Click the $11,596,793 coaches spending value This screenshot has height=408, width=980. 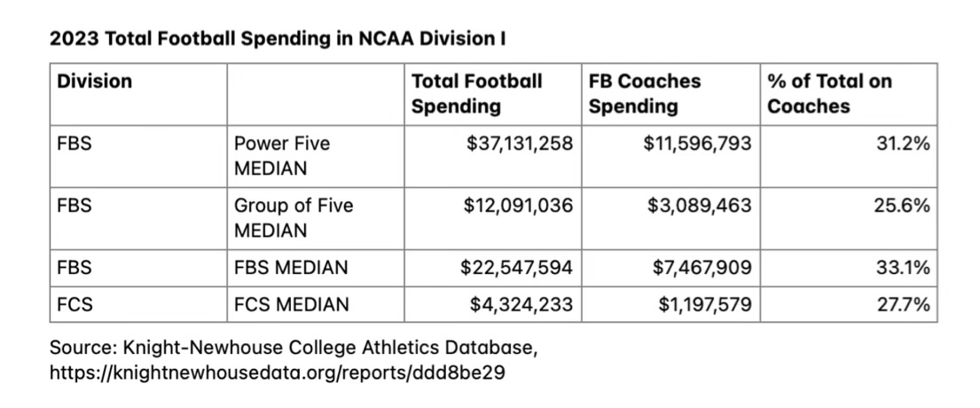pos(697,143)
